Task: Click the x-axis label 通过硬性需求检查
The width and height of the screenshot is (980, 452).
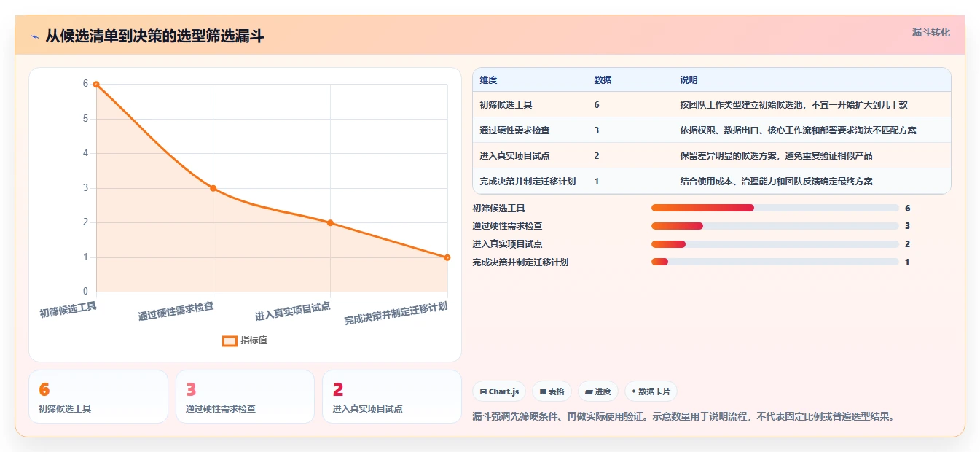Action: click(x=176, y=311)
